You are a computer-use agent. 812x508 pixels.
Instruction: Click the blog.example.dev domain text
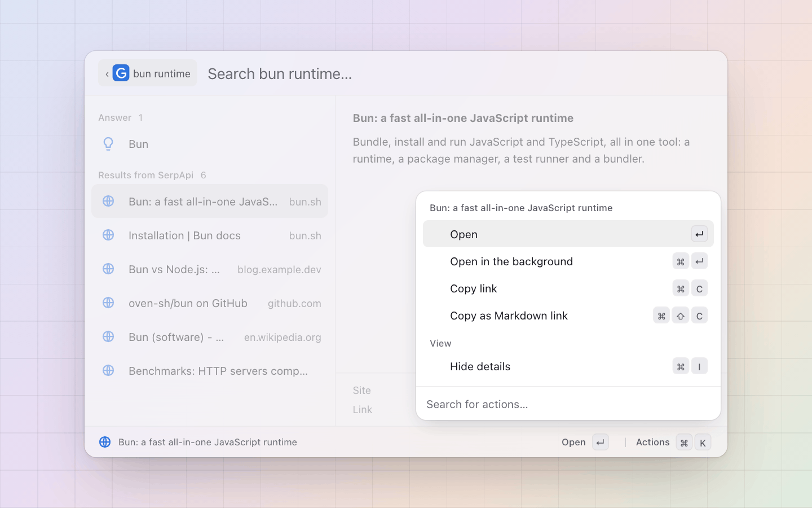coord(279,269)
